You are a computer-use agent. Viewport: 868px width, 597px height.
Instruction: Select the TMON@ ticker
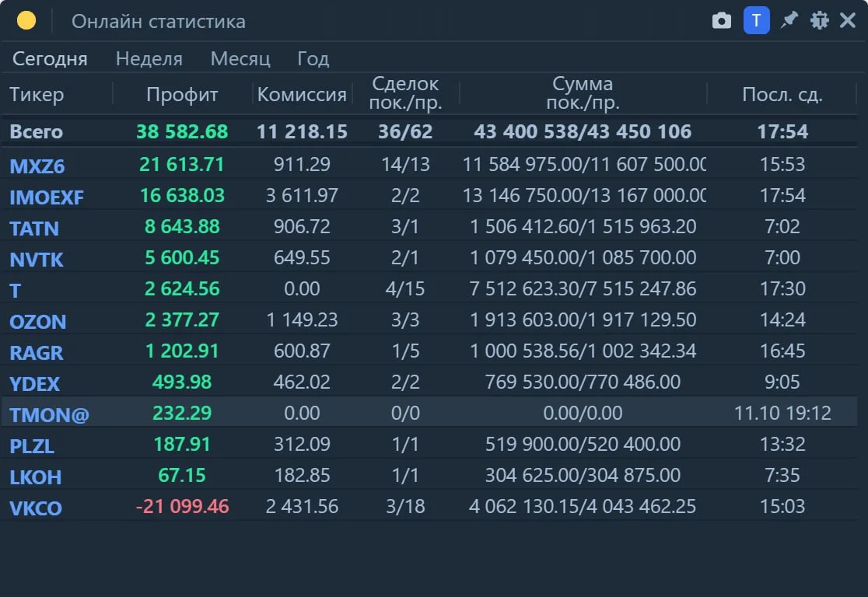pyautogui.click(x=49, y=414)
